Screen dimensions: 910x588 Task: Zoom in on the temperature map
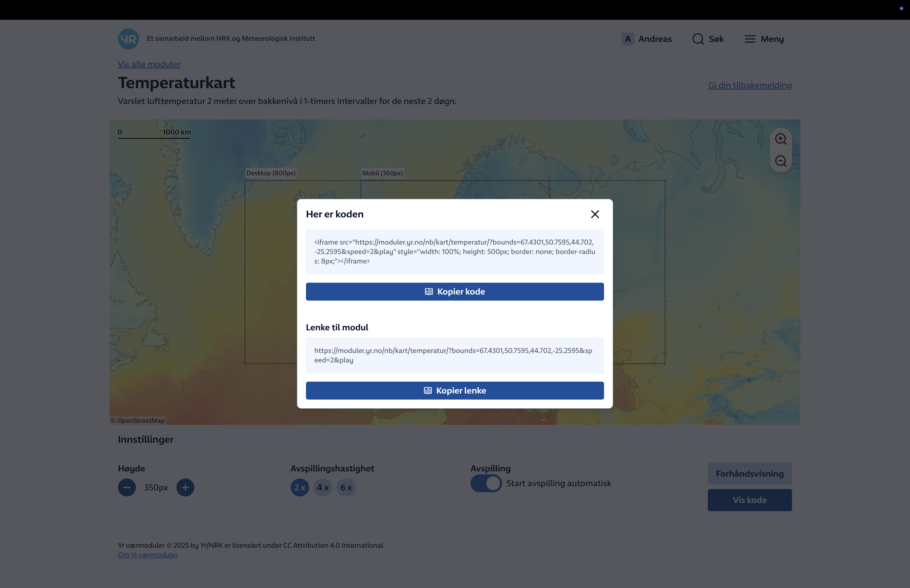pos(780,139)
